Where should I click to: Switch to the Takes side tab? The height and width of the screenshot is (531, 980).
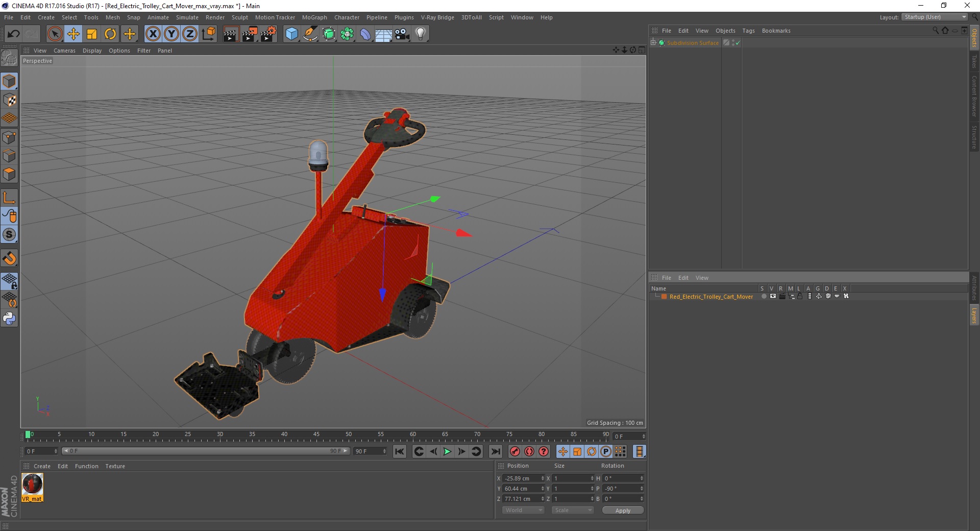tap(974, 61)
